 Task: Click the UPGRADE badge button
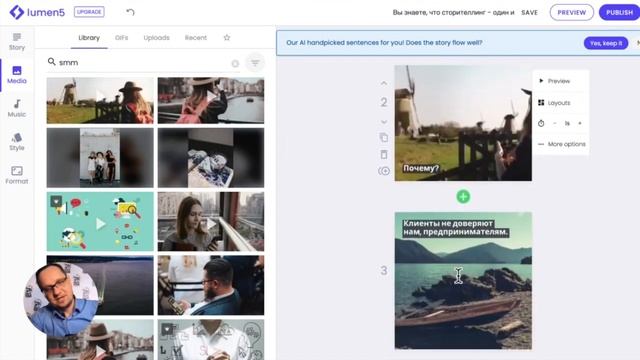[x=89, y=12]
